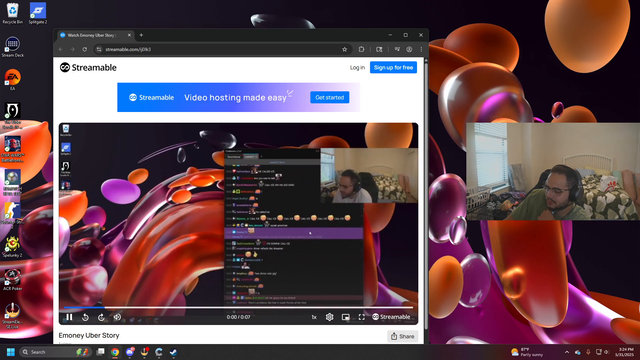Open the 1x playback speed selector
640x360 pixels.
point(314,317)
